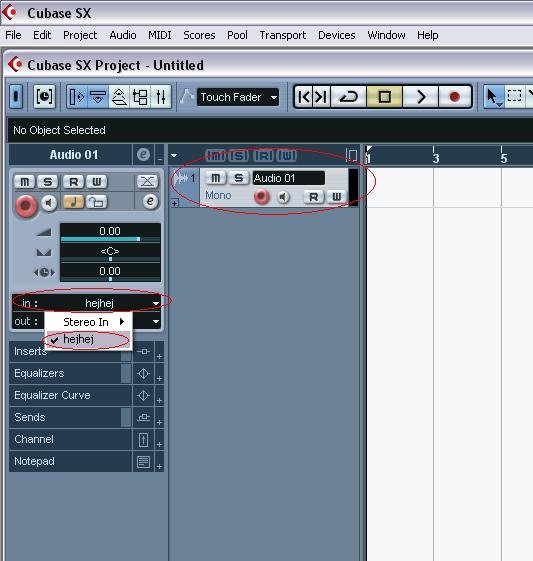Select the Object Selection arrow tool
533x561 pixels.
493,97
